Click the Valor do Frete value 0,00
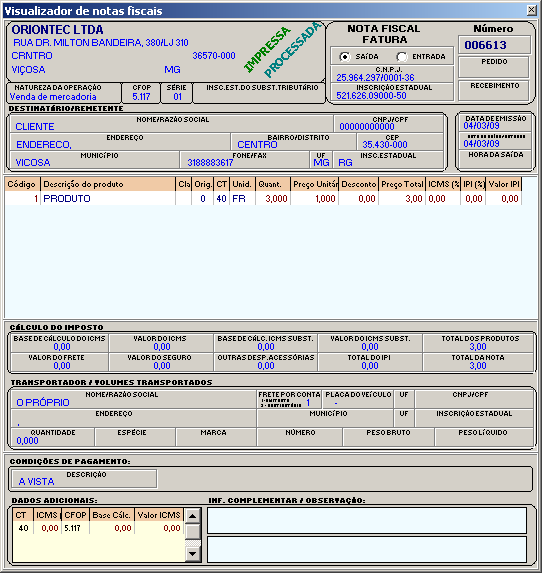 [x=62, y=365]
